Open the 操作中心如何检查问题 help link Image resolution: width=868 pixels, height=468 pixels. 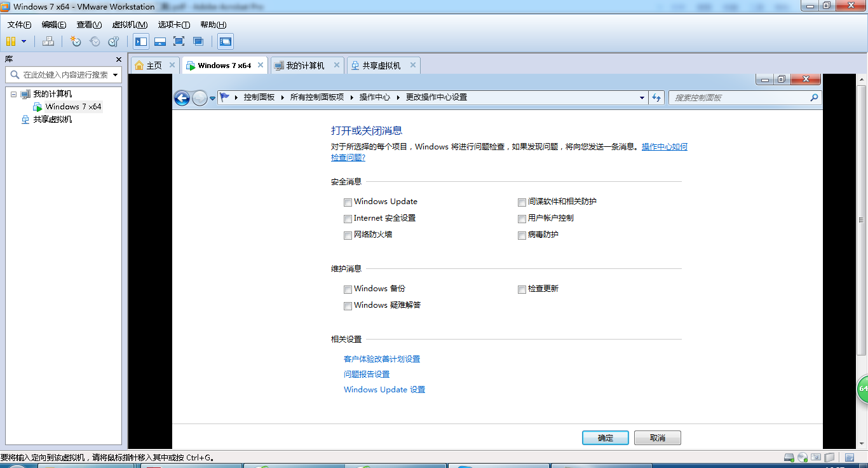pos(664,147)
